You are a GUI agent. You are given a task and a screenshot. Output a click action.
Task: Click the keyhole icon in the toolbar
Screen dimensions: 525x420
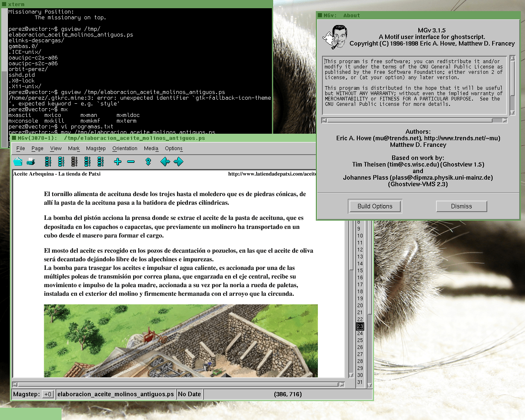[148, 162]
